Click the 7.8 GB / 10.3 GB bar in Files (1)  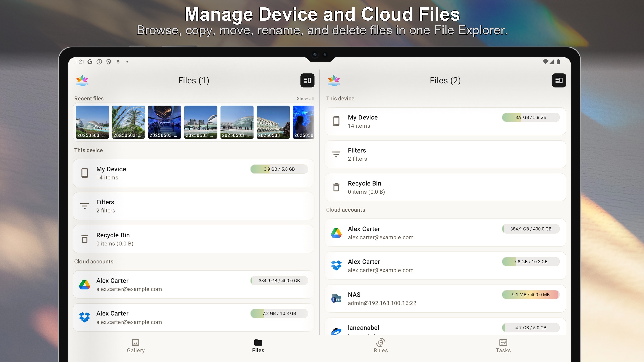tap(279, 313)
